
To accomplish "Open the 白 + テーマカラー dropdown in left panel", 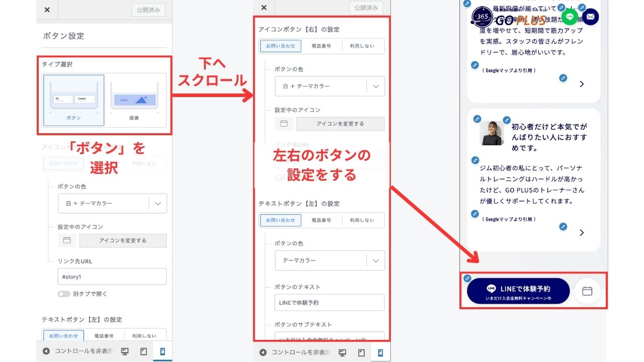I will click(112, 204).
